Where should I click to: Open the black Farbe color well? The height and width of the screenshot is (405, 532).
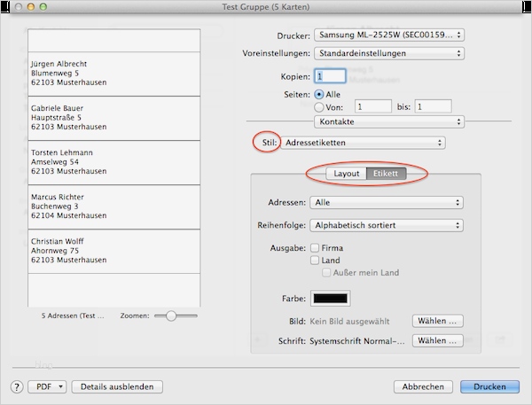330,299
